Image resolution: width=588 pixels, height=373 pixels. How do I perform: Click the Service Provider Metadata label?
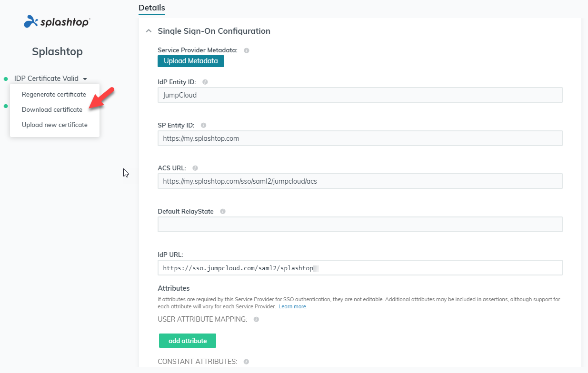(198, 50)
